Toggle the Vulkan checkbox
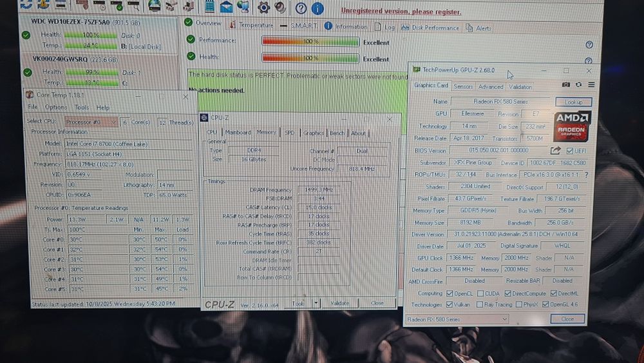The height and width of the screenshot is (363, 644). [x=450, y=304]
